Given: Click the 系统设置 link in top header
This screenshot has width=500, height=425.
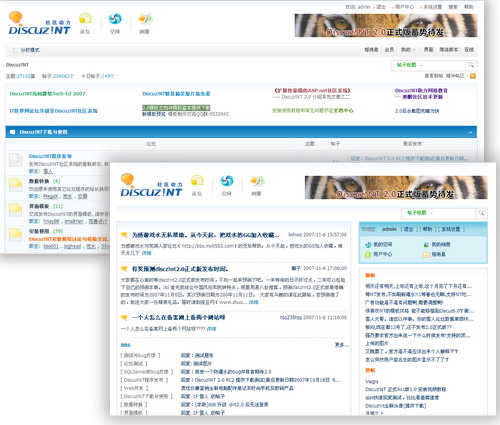Looking at the screenshot, I should click(433, 7).
